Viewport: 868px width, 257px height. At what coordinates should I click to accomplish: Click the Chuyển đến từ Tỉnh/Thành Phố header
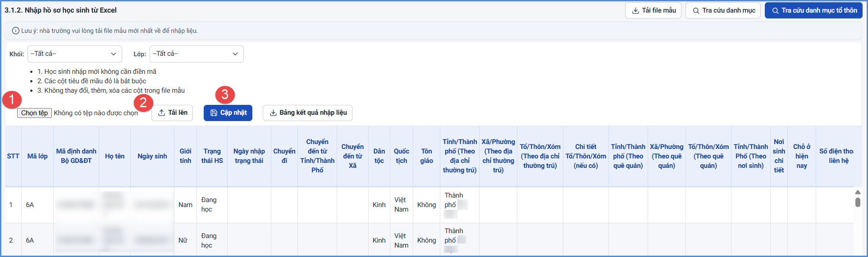click(317, 156)
